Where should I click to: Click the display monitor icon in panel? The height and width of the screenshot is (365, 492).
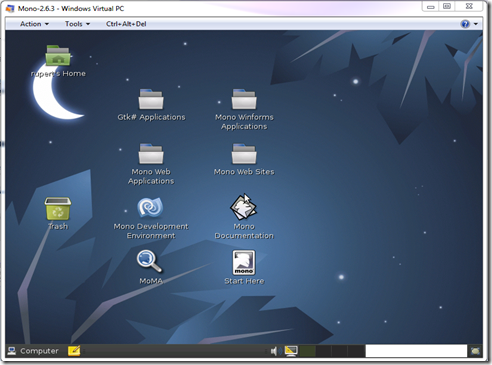click(x=291, y=351)
